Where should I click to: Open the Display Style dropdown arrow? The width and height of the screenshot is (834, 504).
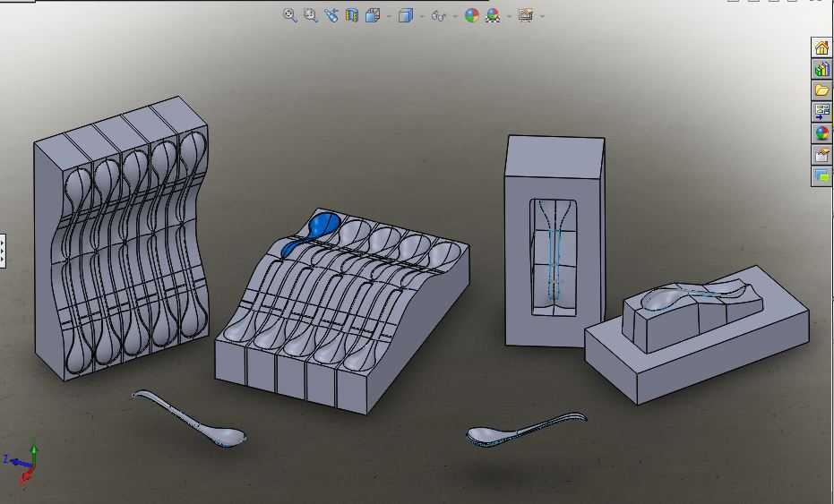coord(422,16)
